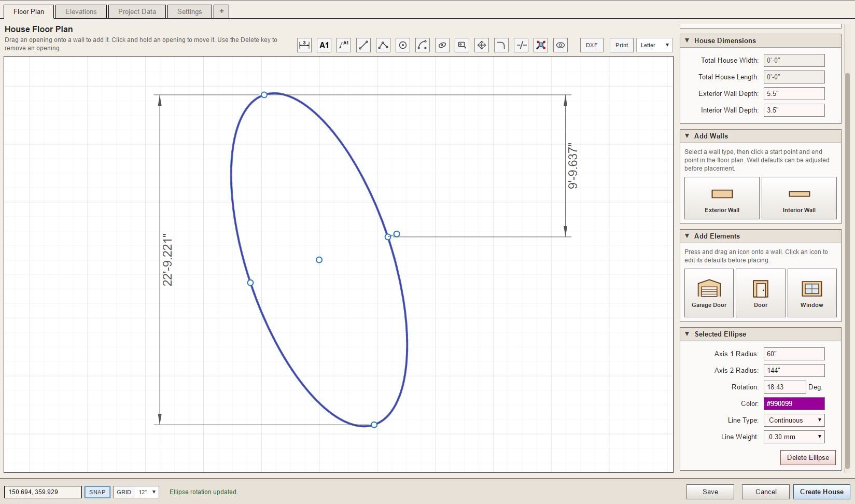Select the move/pan arrows tool
Viewport: 855px width, 504px height.
[482, 45]
